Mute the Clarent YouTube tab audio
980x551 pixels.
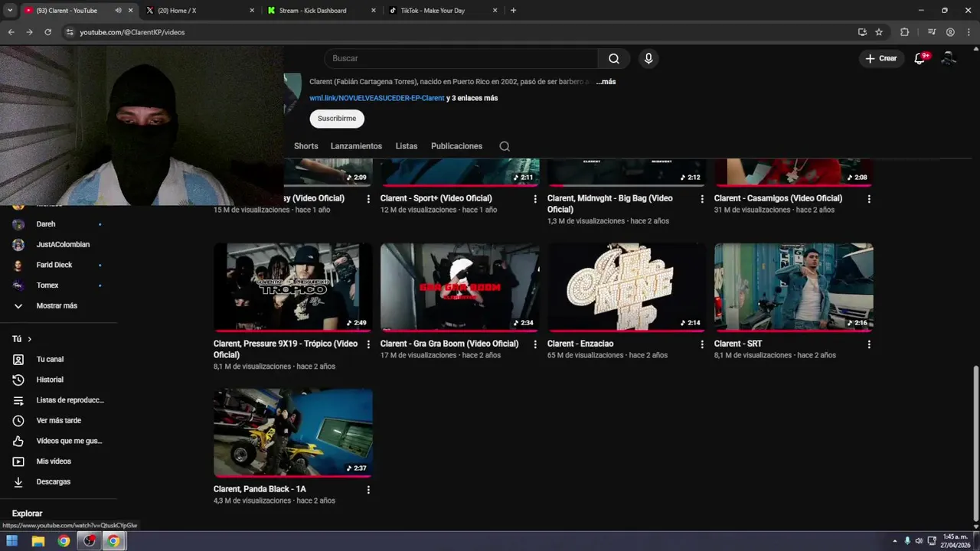118,11
